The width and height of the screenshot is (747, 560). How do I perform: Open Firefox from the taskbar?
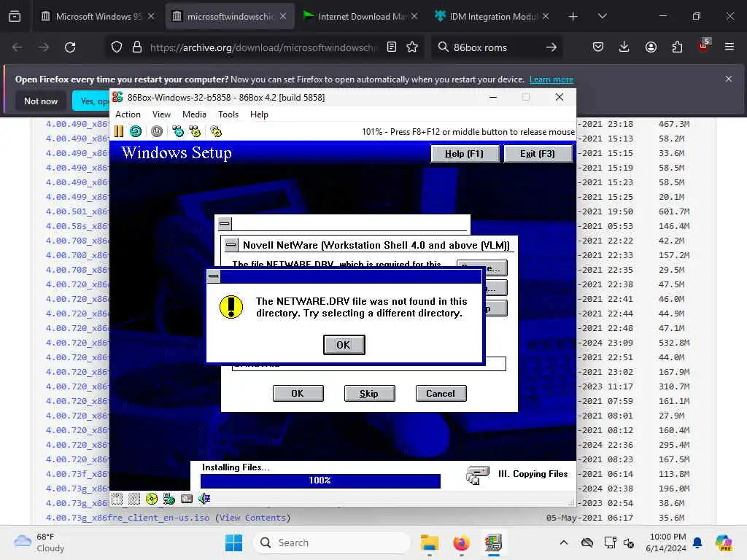click(x=461, y=542)
